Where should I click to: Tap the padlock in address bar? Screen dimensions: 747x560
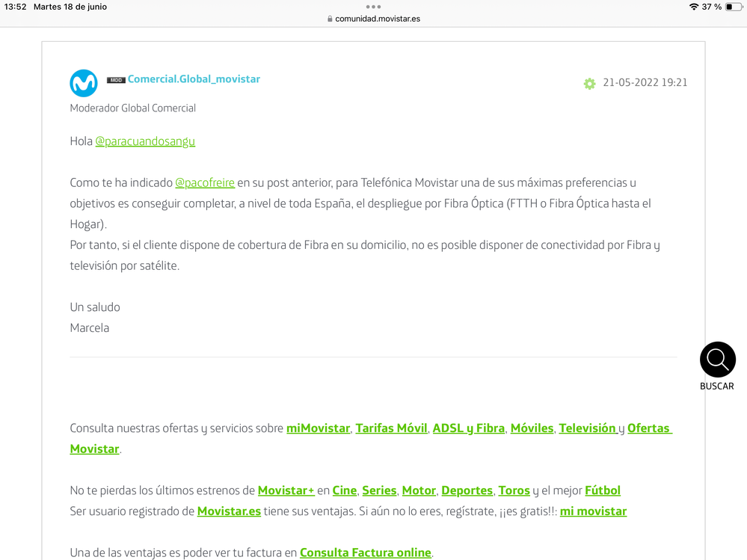(x=330, y=19)
